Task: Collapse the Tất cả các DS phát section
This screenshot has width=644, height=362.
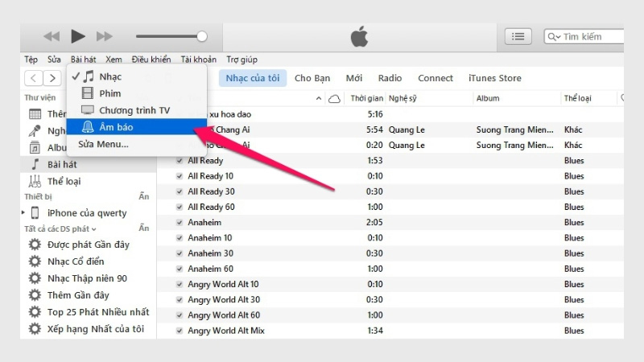Action: [x=60, y=229]
